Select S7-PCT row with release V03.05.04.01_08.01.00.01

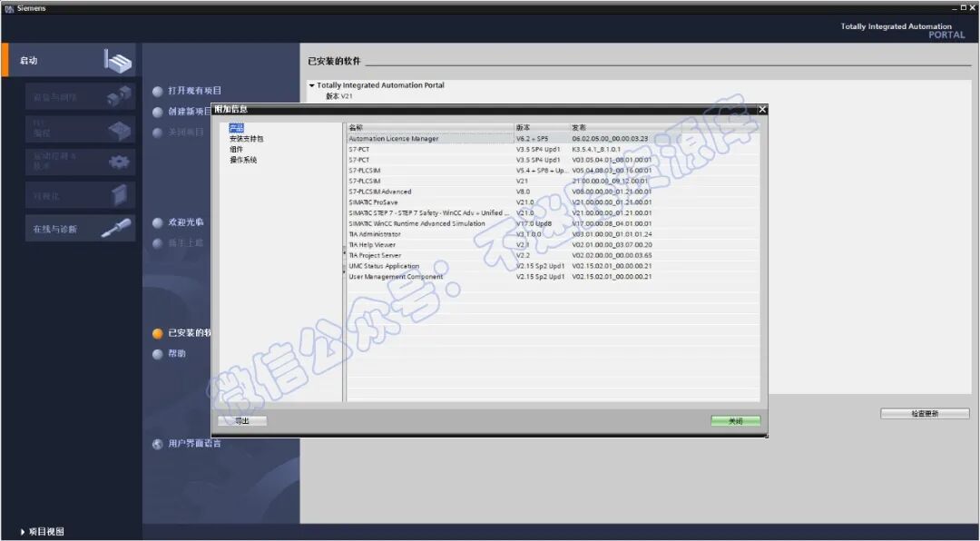[x=554, y=160]
